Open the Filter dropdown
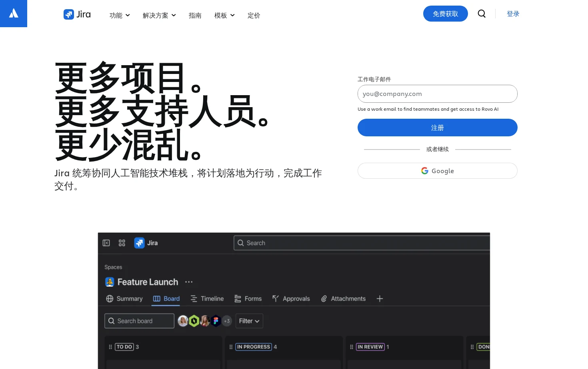 click(x=249, y=321)
